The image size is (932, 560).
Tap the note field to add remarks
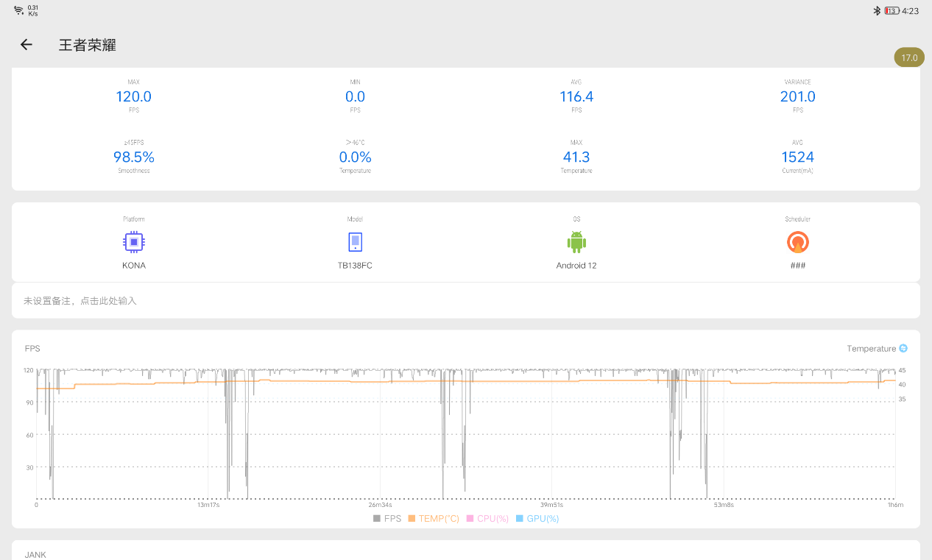click(x=466, y=300)
